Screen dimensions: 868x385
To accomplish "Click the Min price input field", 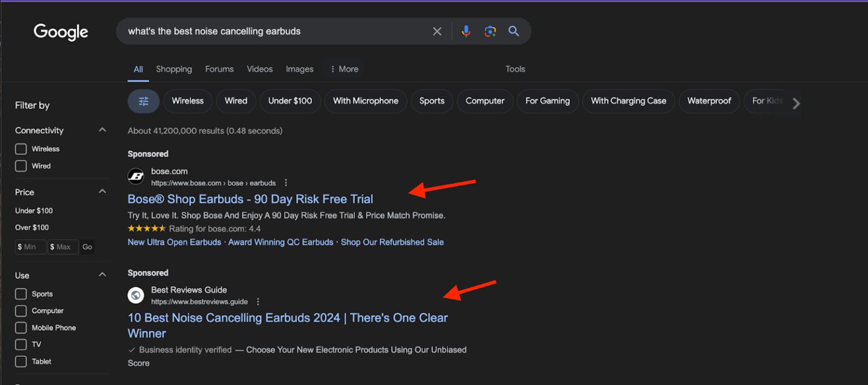I will [x=31, y=246].
